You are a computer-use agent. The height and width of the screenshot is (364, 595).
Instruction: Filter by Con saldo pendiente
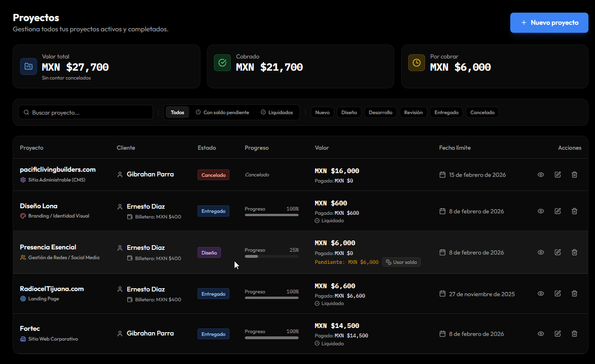pos(222,112)
